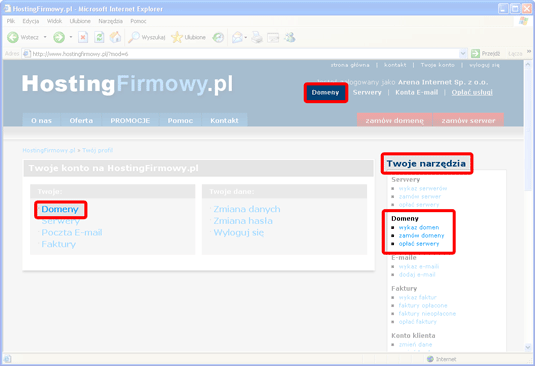Open the O nas navigation tab
This screenshot has height=366, width=535.
(x=41, y=120)
